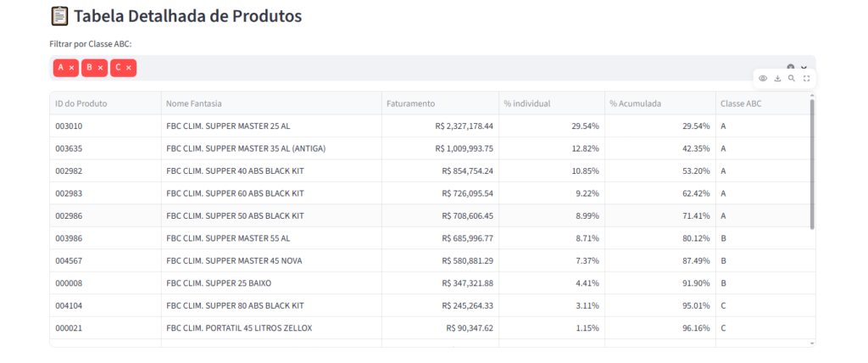The image size is (868, 363).
Task: Open the Classe ABC multiselect chevron
Action: click(804, 67)
